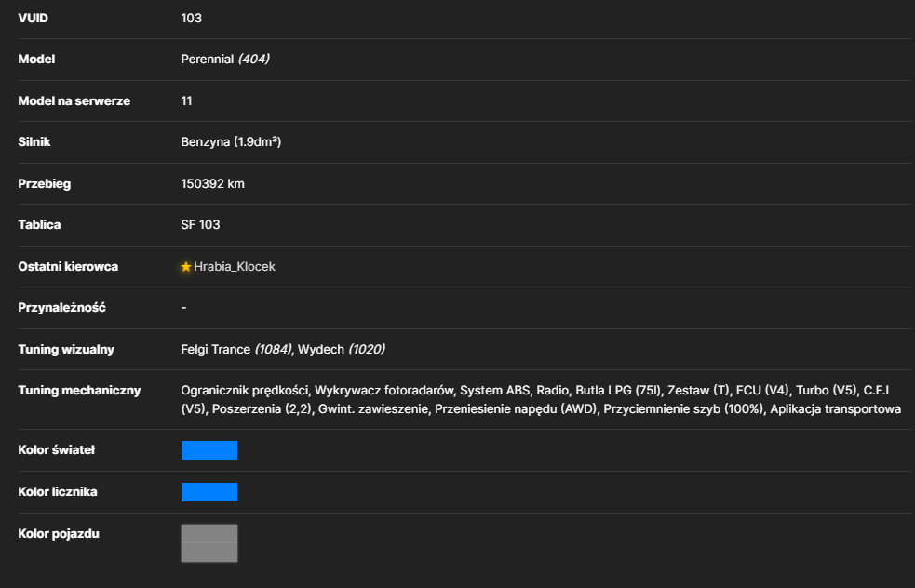Viewport: 915px width, 588px height.
Task: Click the Kolor świateł label
Action: tap(56, 449)
